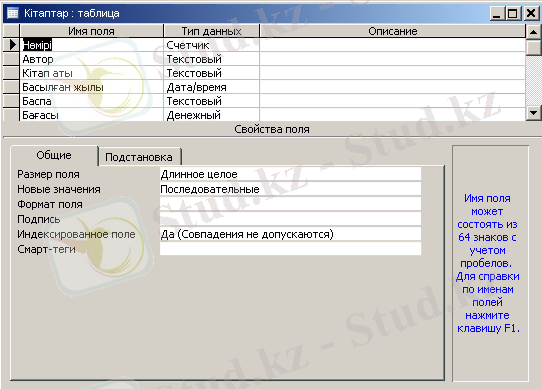Click the Имя поля column header
This screenshot has width=542, height=389.
(91, 31)
